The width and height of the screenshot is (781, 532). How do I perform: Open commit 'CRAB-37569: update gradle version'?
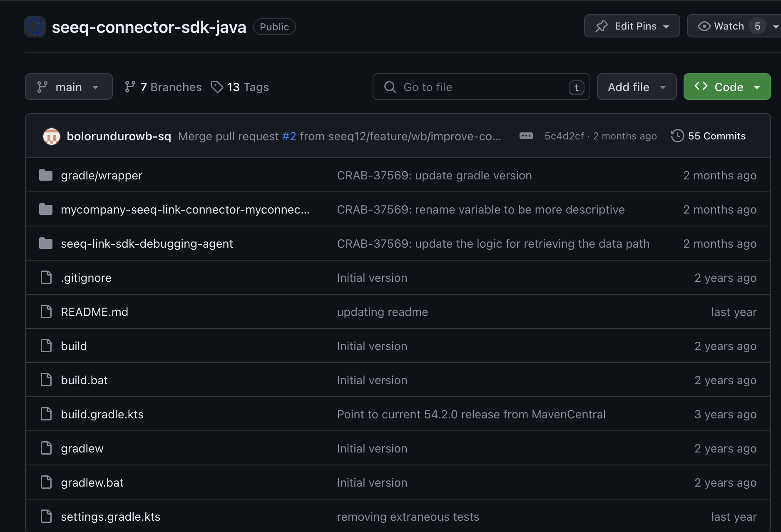point(434,175)
